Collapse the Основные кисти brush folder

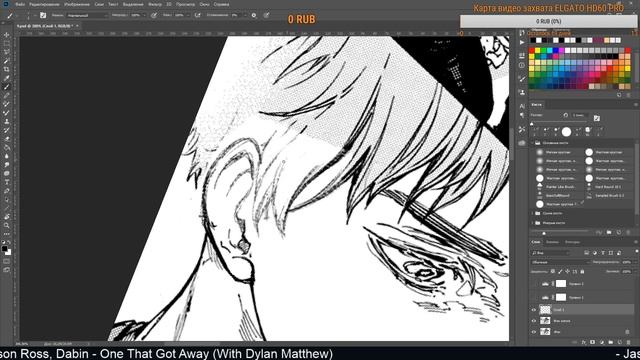pos(533,143)
